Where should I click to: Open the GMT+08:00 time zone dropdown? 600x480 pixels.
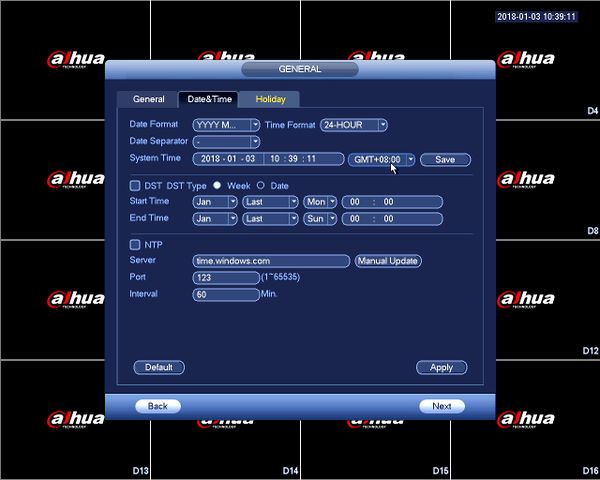(x=381, y=160)
